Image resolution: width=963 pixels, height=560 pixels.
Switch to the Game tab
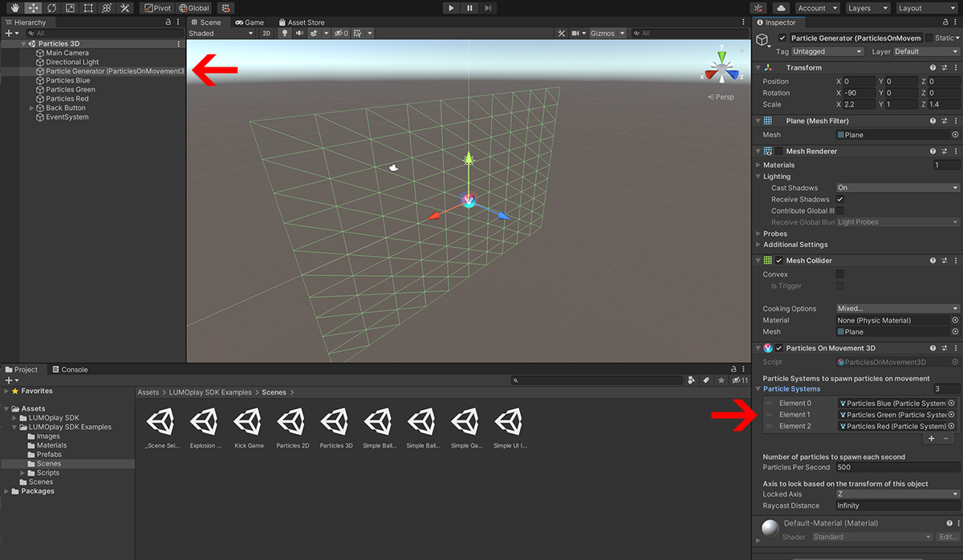249,22
